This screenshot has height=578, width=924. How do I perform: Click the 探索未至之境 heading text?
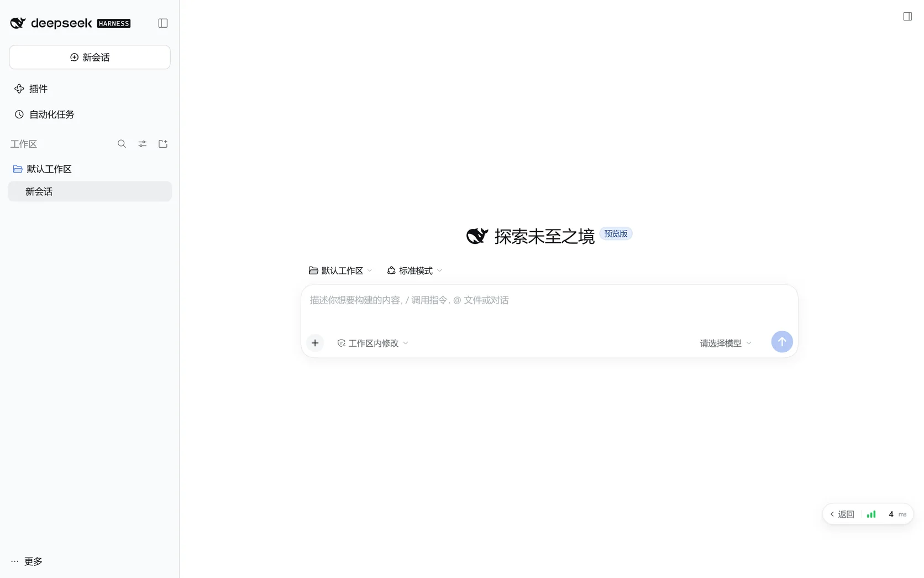(544, 237)
